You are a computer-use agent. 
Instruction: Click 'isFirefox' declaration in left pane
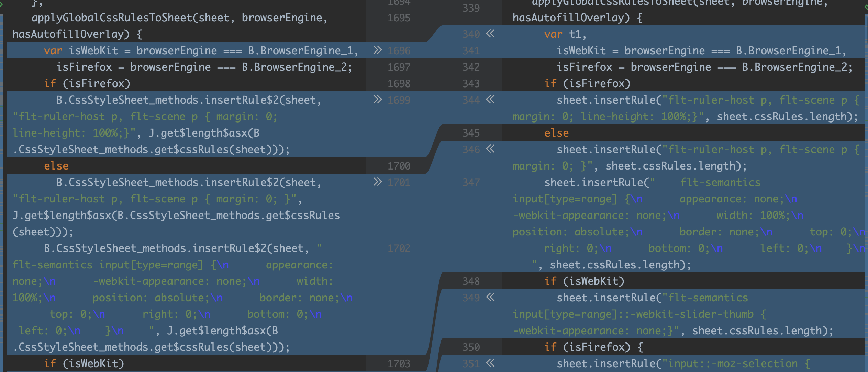[84, 67]
